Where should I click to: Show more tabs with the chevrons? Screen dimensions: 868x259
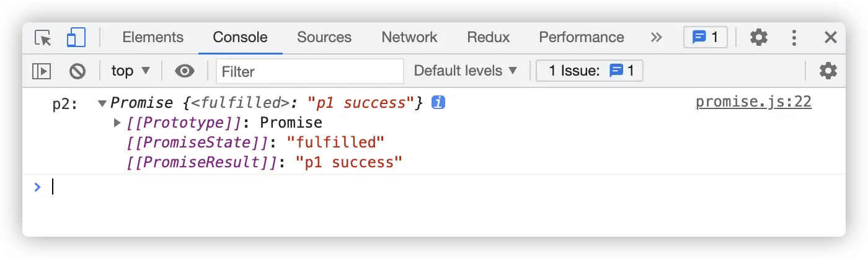[x=656, y=38]
